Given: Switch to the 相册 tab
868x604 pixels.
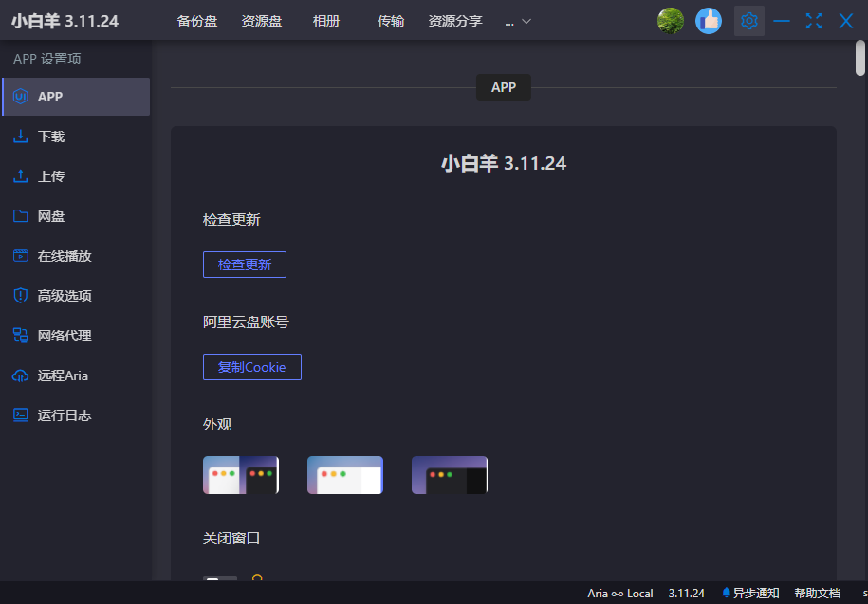Looking at the screenshot, I should (326, 21).
